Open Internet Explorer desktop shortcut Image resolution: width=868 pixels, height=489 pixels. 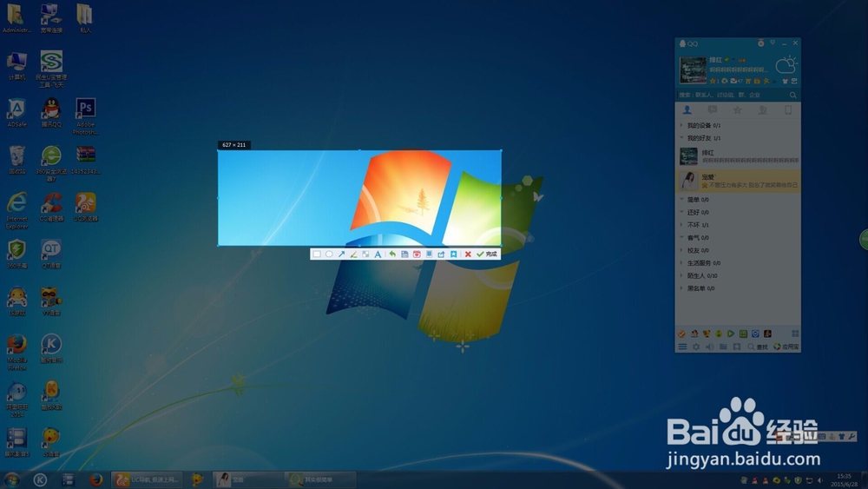tap(16, 210)
